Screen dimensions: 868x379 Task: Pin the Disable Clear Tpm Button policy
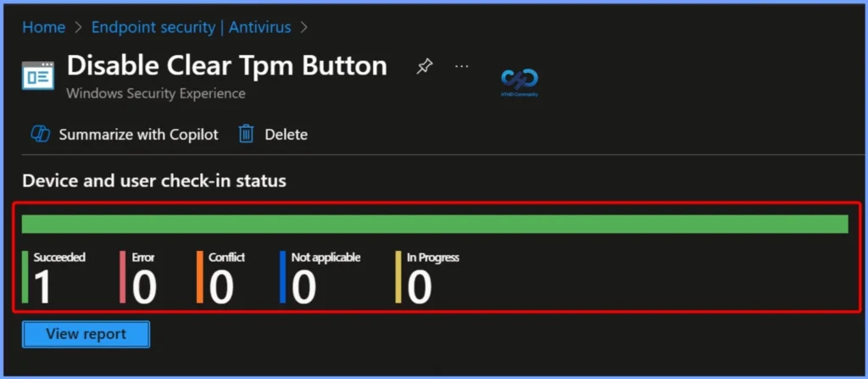click(424, 66)
